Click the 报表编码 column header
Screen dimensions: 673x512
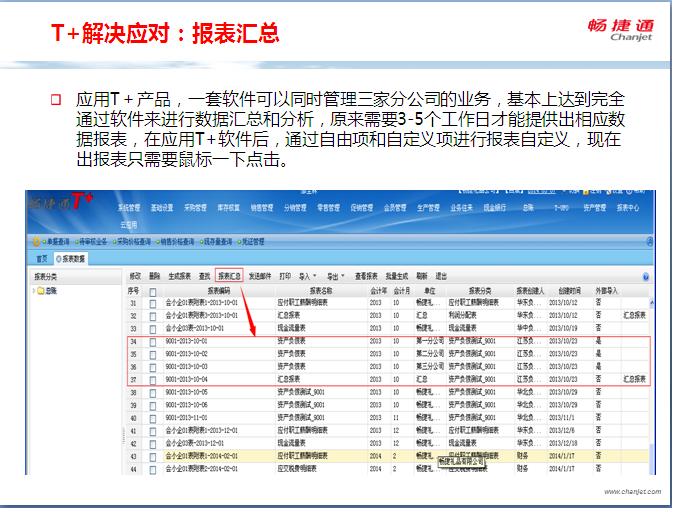pos(219,291)
